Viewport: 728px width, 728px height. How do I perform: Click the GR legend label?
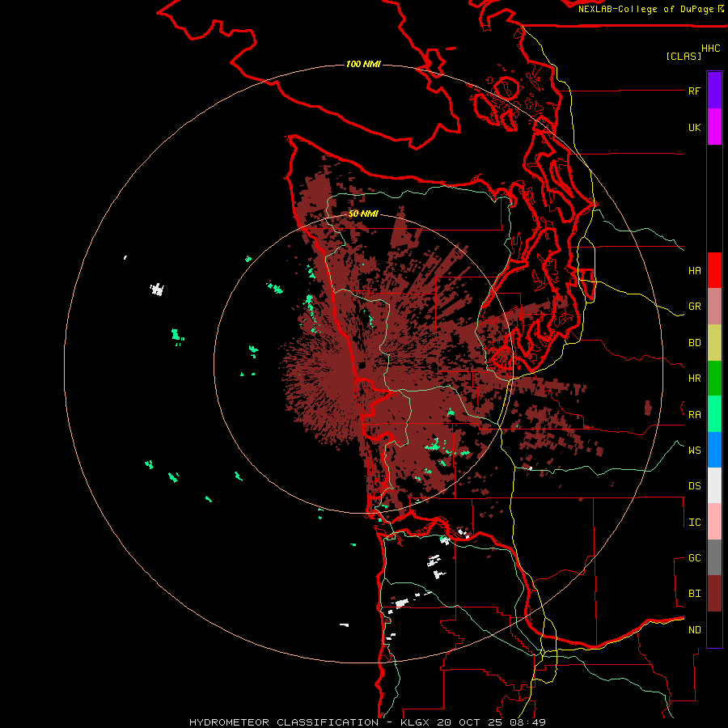coord(694,307)
